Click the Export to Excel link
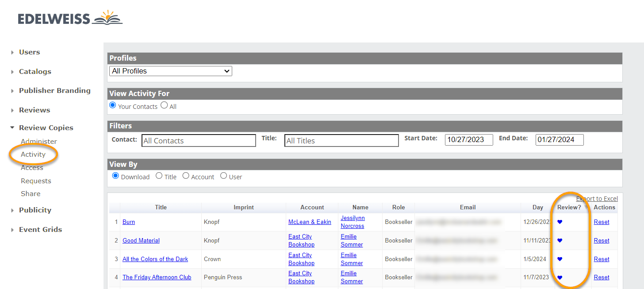The height and width of the screenshot is (289, 644). (597, 199)
